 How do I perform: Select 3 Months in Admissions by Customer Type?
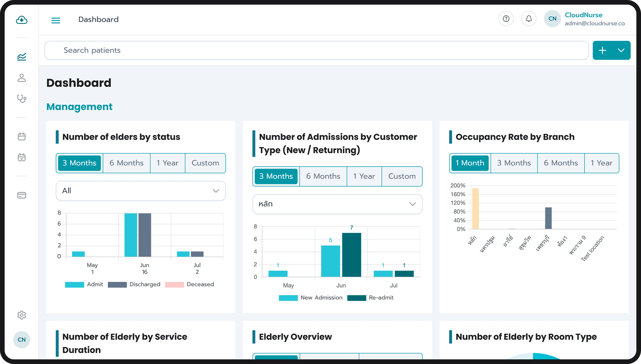276,176
